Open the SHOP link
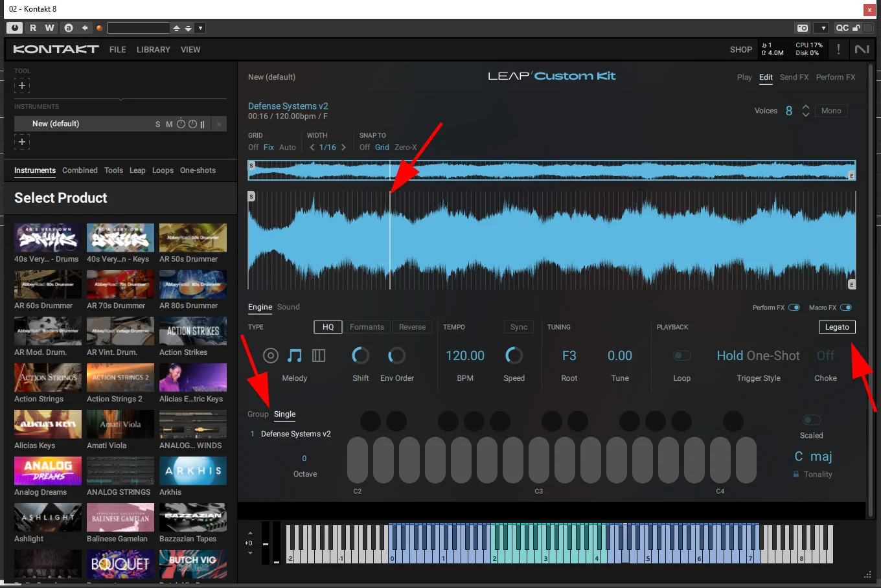881x588 pixels. tap(741, 50)
